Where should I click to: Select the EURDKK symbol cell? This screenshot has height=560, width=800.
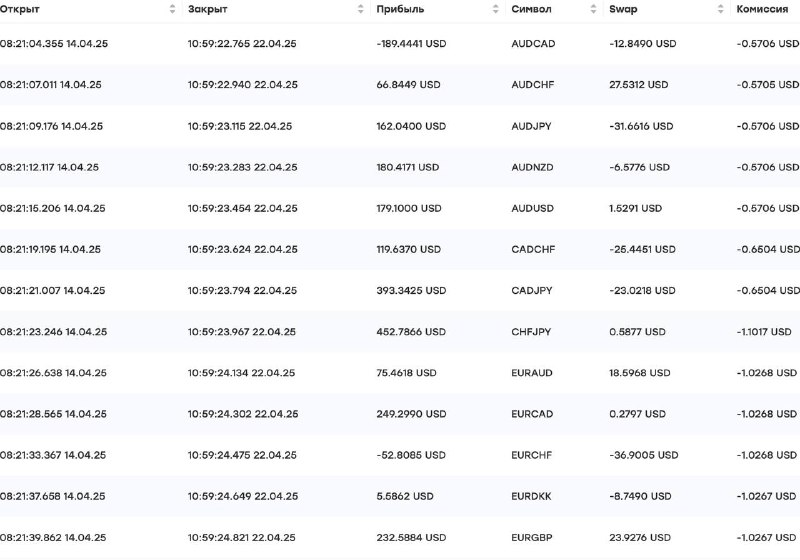click(531, 496)
